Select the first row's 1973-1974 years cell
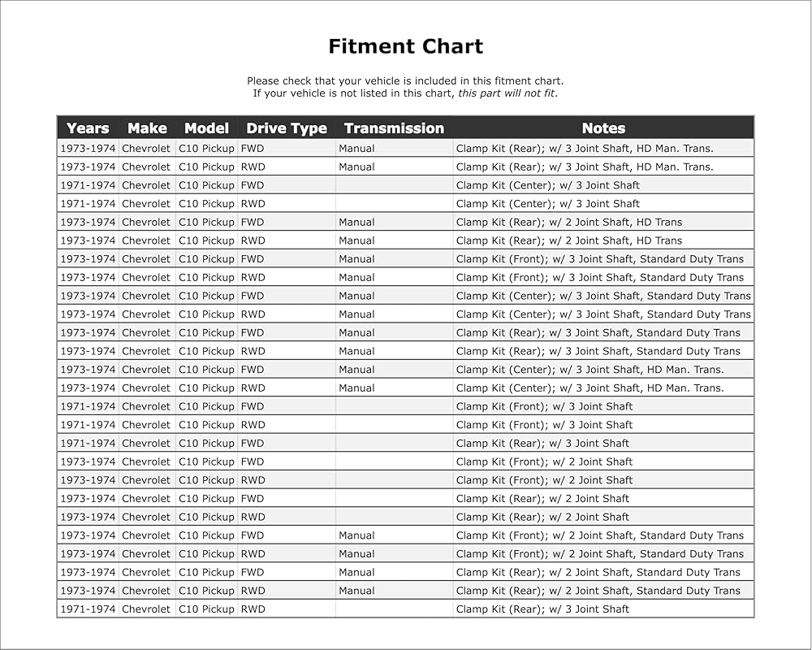The height and width of the screenshot is (650, 812). [88, 148]
